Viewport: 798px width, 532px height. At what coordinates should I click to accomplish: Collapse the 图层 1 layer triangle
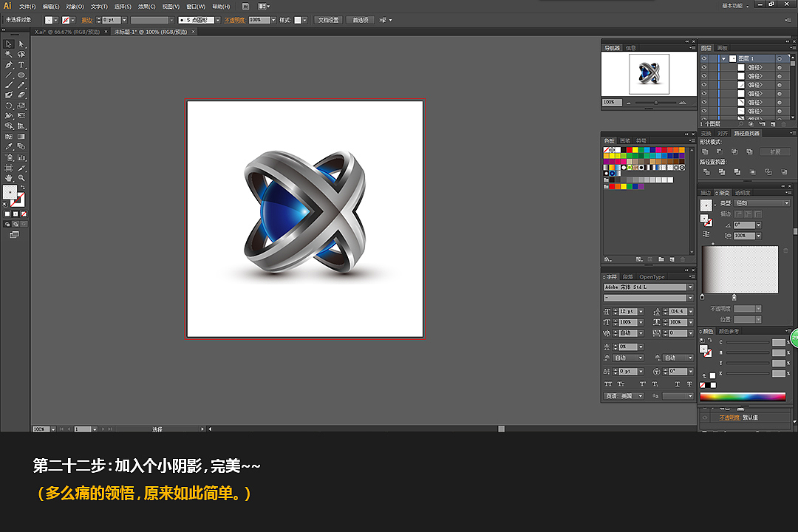coord(723,58)
